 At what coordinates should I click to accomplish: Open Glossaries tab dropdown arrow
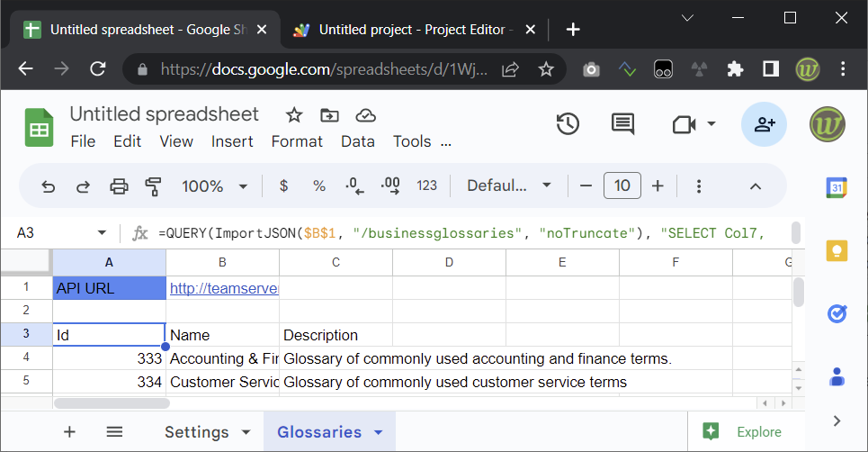click(x=378, y=432)
